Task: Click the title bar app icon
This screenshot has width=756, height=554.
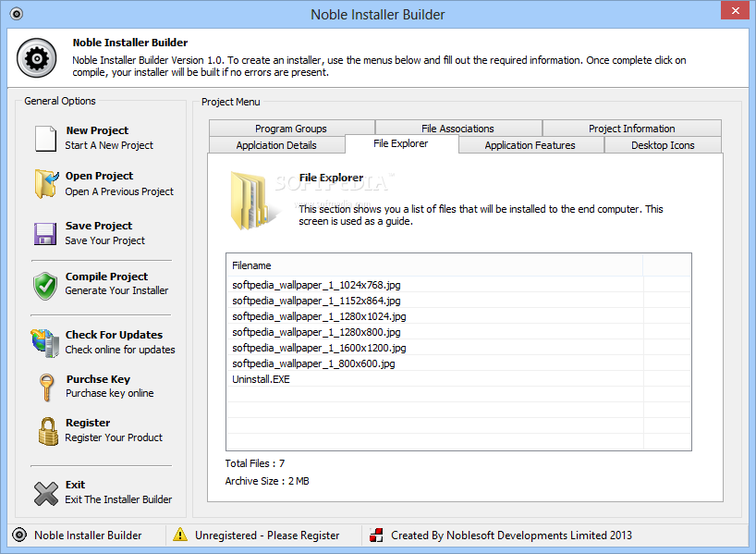Action: coord(17,14)
